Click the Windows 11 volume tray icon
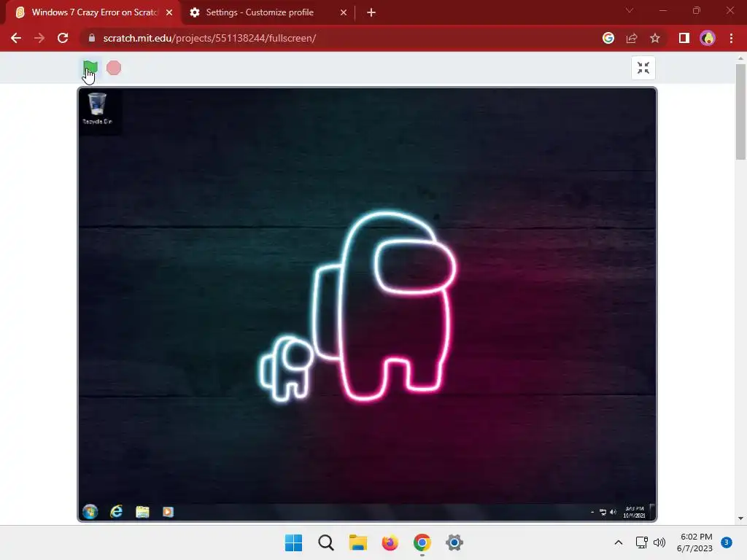The height and width of the screenshot is (560, 747). click(x=659, y=542)
